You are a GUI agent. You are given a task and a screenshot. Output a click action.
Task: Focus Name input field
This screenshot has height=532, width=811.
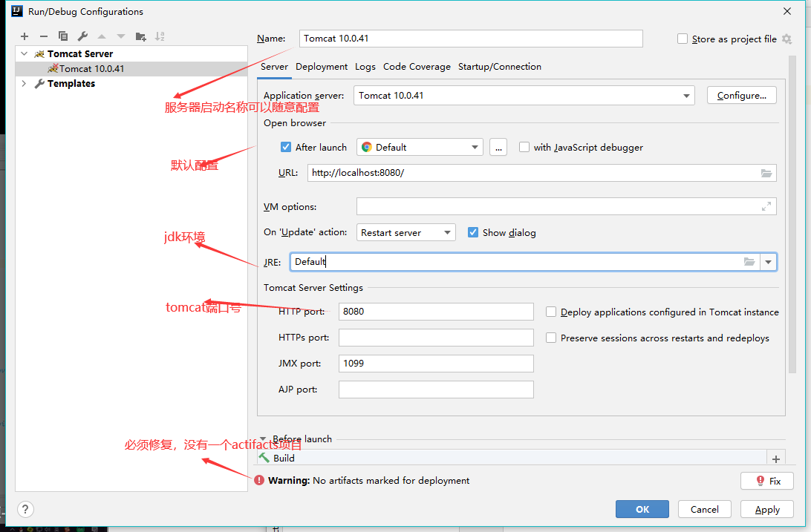click(x=471, y=39)
